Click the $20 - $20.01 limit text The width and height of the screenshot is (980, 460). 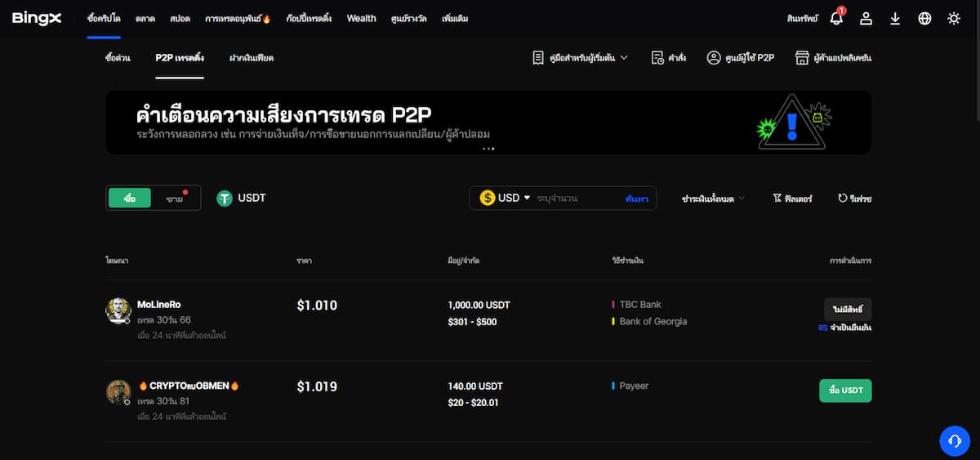(474, 403)
